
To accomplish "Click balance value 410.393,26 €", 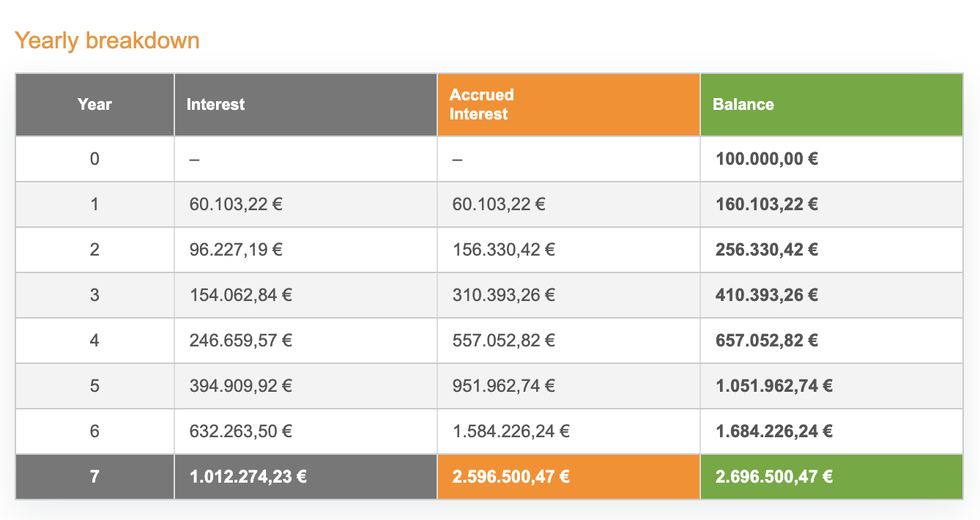I will [766, 294].
